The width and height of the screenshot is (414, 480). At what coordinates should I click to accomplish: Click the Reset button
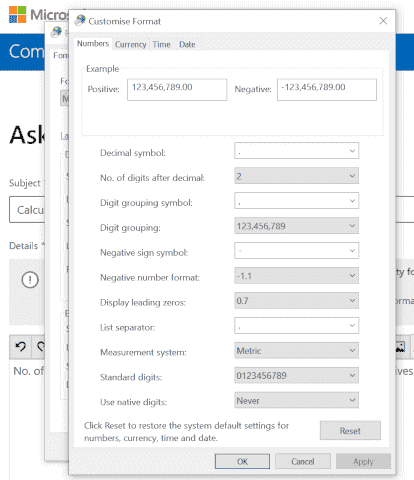[350, 431]
